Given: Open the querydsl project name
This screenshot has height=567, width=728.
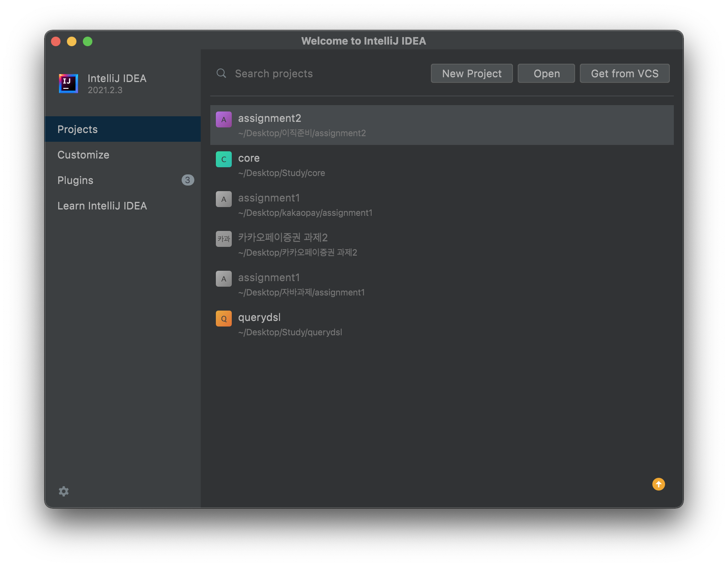Looking at the screenshot, I should click(259, 317).
